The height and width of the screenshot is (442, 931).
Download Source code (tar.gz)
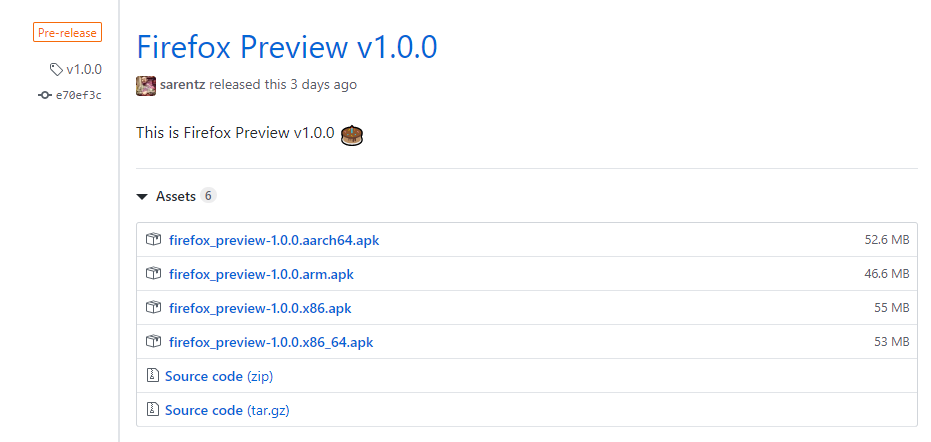[227, 410]
